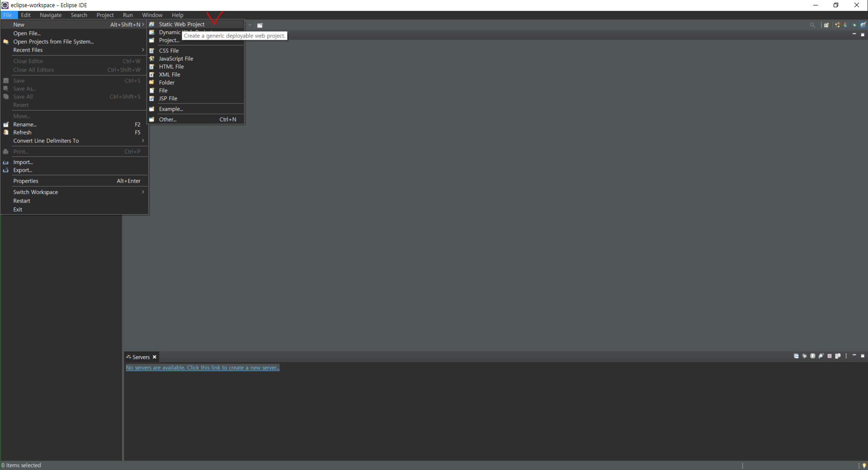This screenshot has width=868, height=470.
Task: Open the Search menu
Action: pyautogui.click(x=79, y=15)
